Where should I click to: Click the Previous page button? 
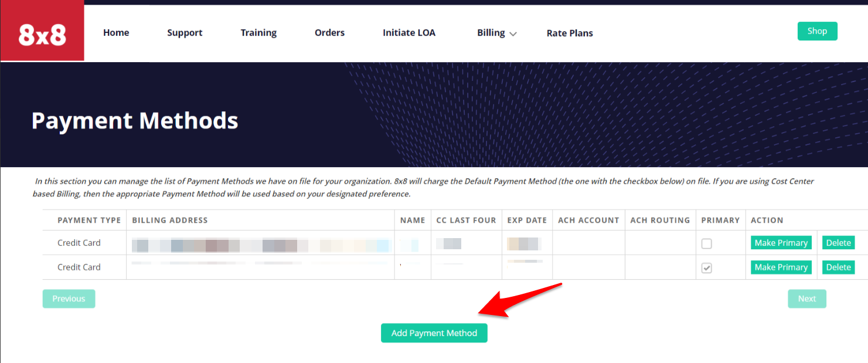click(69, 298)
